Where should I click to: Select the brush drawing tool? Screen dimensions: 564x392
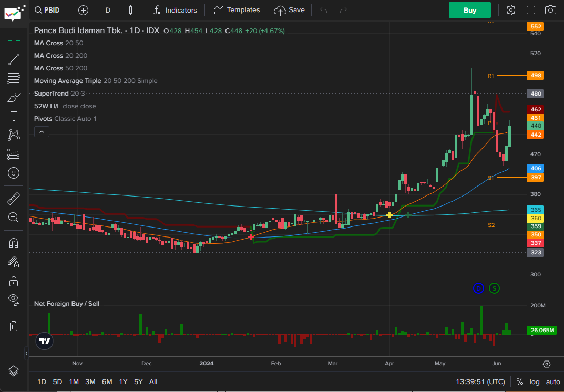tap(14, 97)
